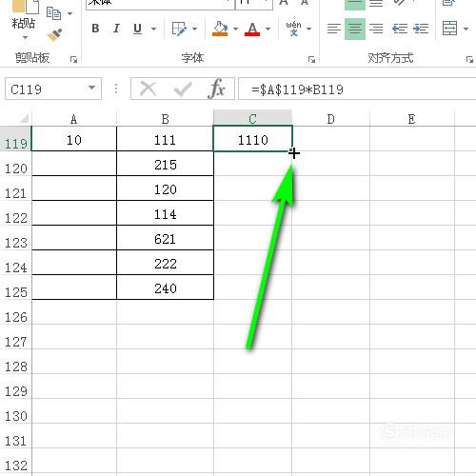Cancel formula entry with X icon
The height and width of the screenshot is (476, 476).
click(148, 89)
